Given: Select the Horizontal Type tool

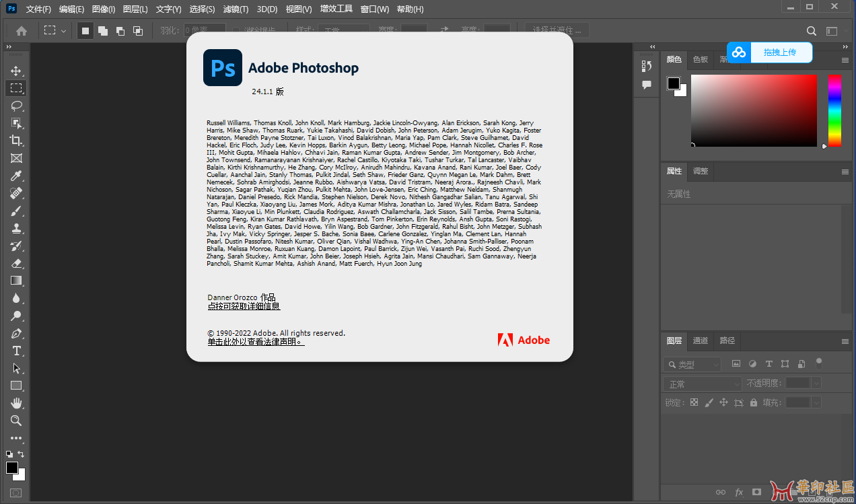Looking at the screenshot, I should pos(15,351).
